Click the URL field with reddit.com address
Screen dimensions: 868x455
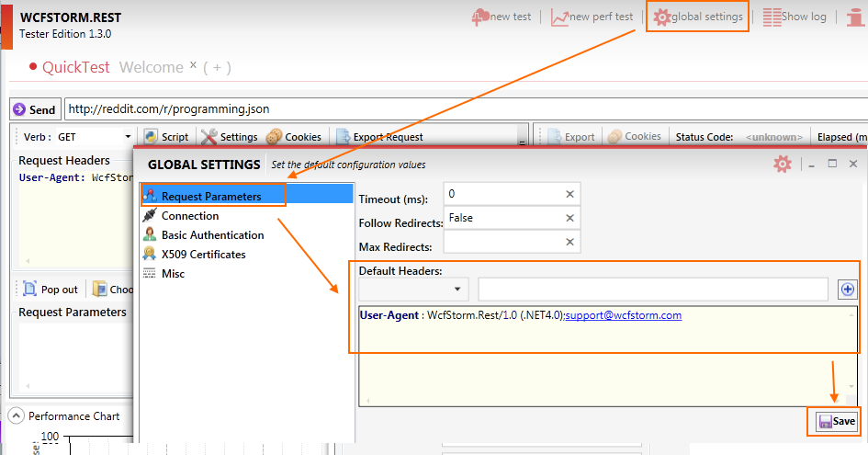[x=465, y=108]
